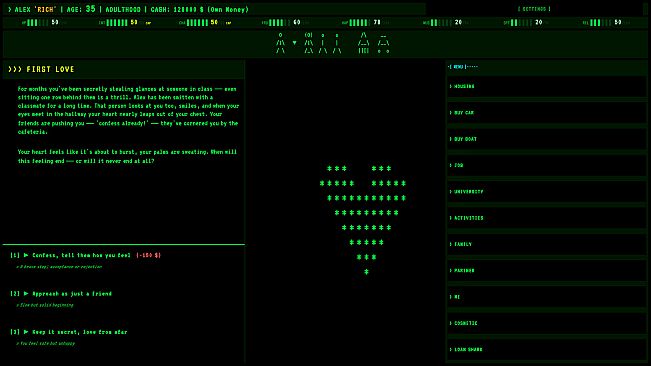This screenshot has height=366, width=651.
Task: Open the Loan Shark menu entry
Action: (546, 349)
